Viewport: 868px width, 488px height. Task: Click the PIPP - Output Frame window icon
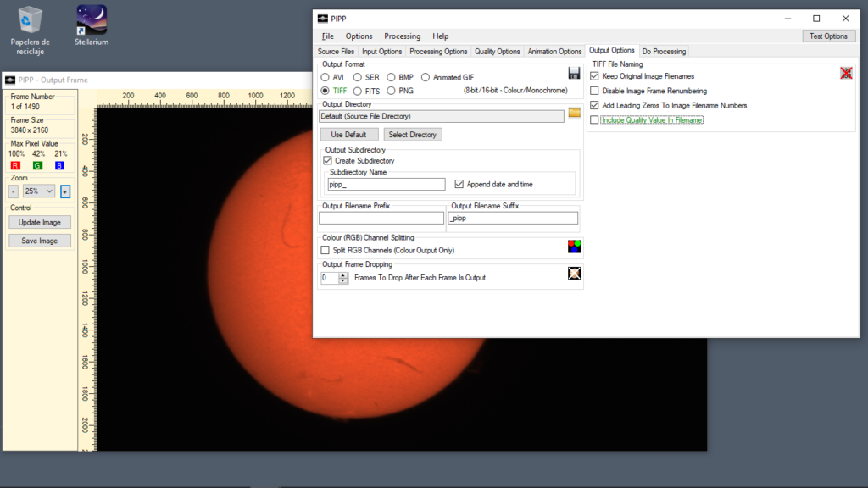click(10, 80)
